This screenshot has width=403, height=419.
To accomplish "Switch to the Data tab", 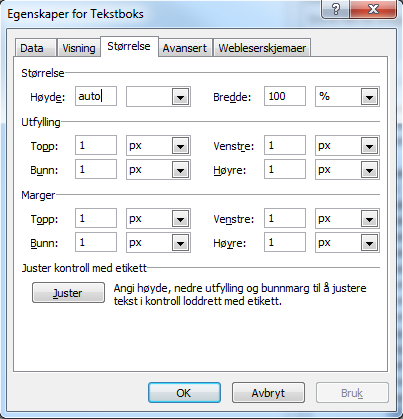I will tap(36, 48).
